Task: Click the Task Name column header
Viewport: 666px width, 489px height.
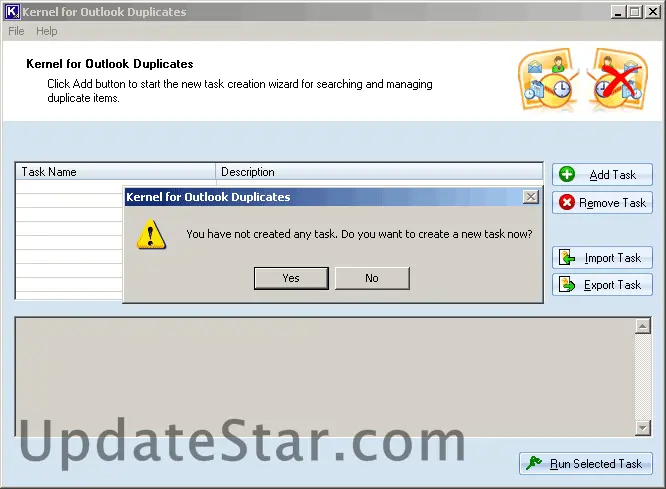Action: pos(116,172)
